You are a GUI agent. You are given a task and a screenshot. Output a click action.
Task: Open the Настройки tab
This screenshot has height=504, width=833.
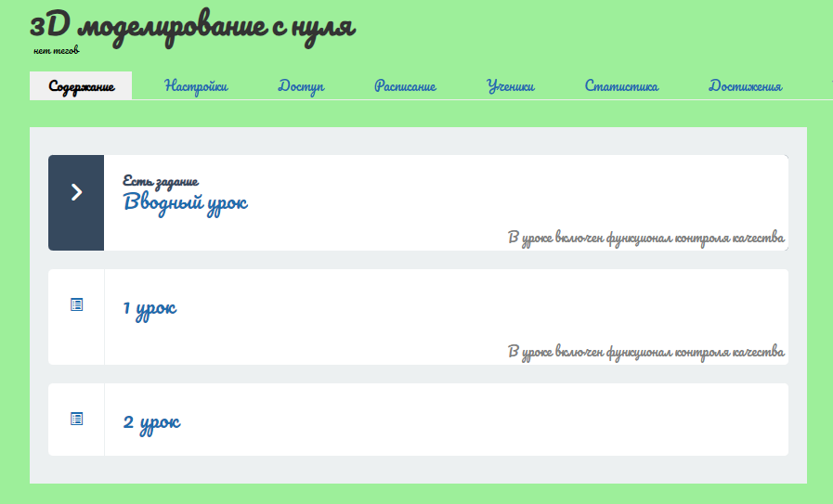click(x=196, y=86)
